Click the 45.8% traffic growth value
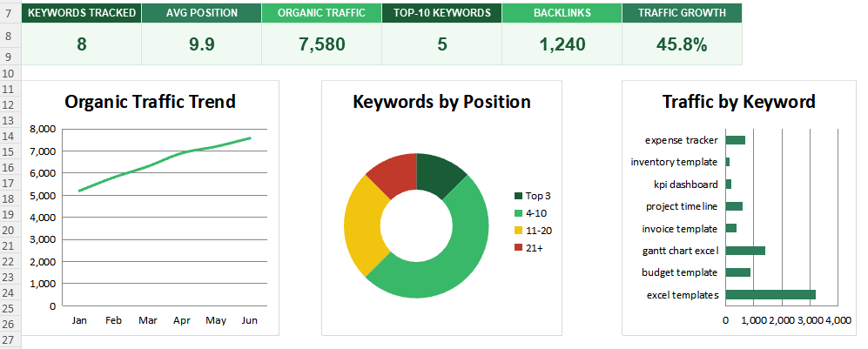868x349 pixels. (x=682, y=44)
